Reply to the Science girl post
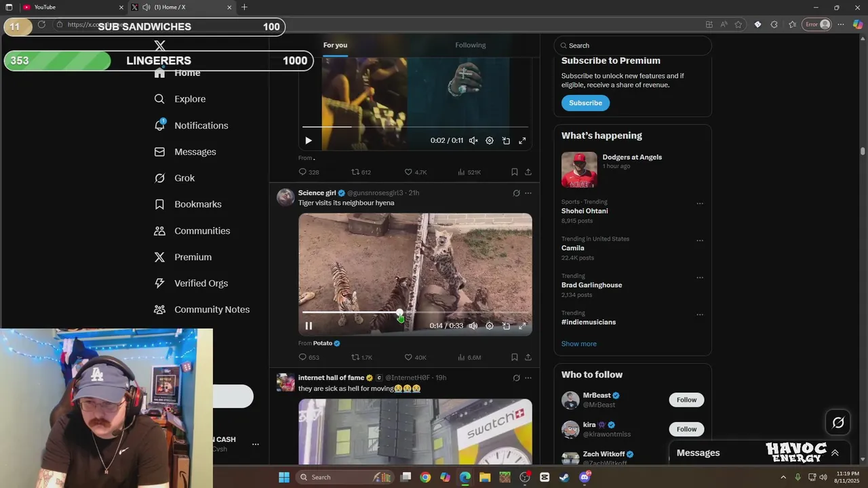Image resolution: width=868 pixels, height=488 pixels. point(309,357)
